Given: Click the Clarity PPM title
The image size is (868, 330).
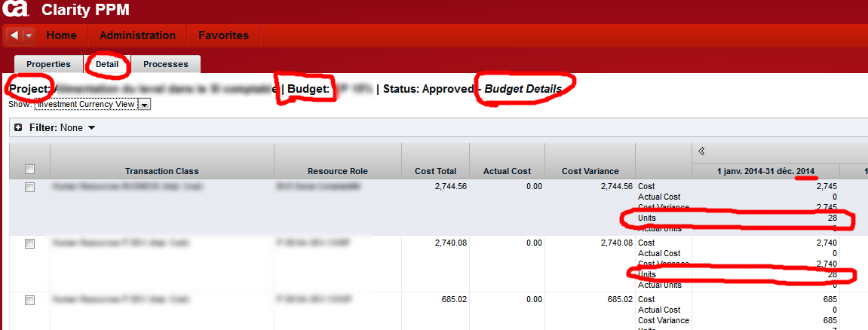Looking at the screenshot, I should [x=84, y=9].
